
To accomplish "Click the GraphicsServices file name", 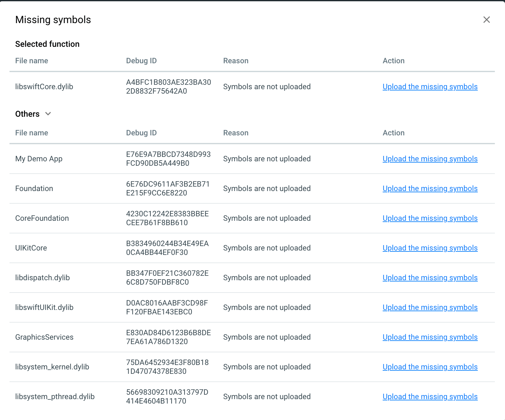I will pos(44,337).
